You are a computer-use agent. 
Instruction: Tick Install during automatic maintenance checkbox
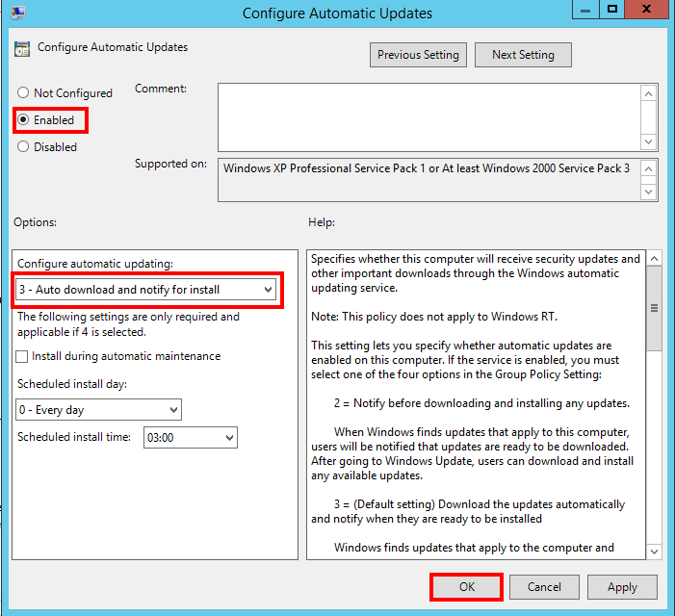point(21,356)
